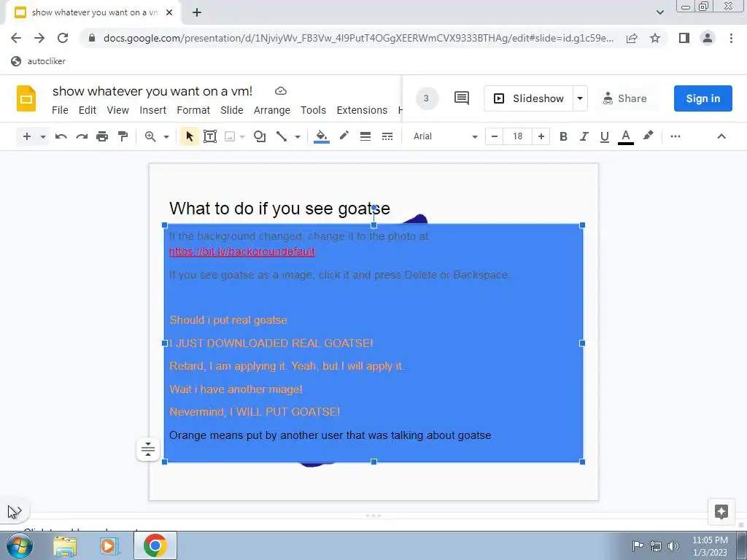The width and height of the screenshot is (747, 560).
Task: Bookmark this page with the star
Action: (x=655, y=38)
